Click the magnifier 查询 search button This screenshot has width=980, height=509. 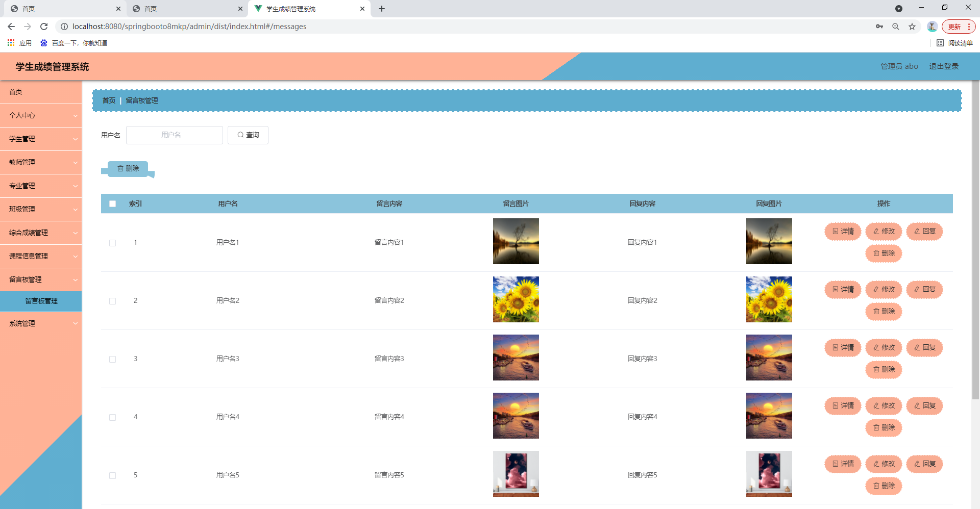pos(248,135)
